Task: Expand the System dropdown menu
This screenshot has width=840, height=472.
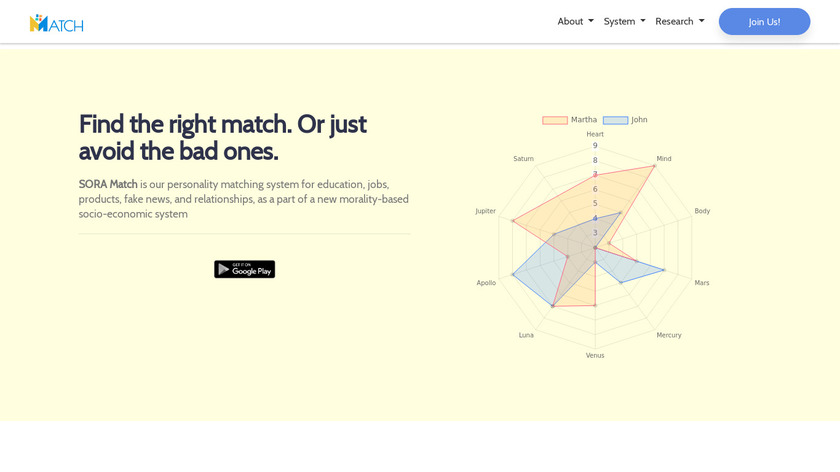Action: 624,21
